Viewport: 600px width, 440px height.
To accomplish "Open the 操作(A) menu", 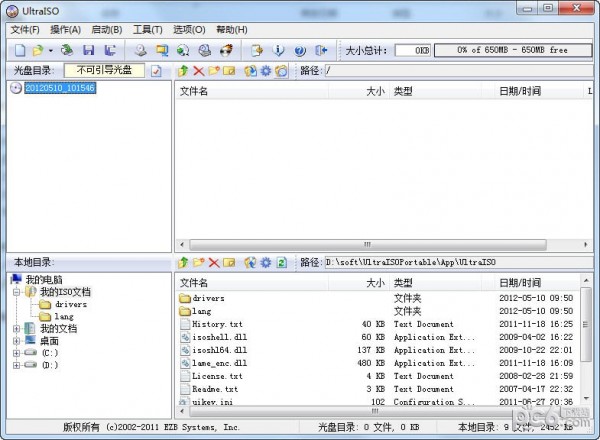I will (65, 30).
